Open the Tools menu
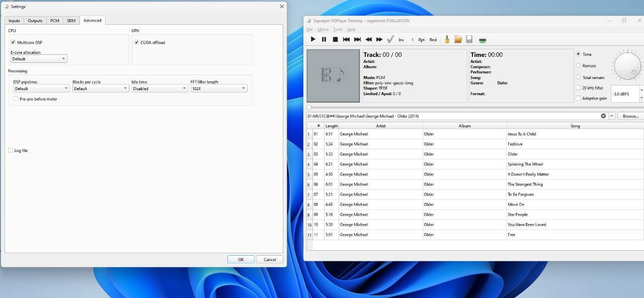This screenshot has width=644, height=298. click(338, 30)
